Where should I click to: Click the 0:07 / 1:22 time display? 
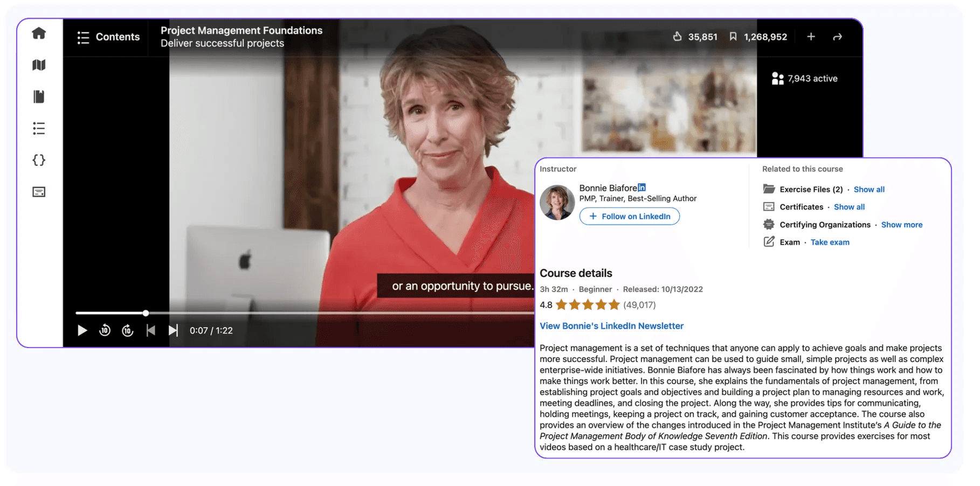point(211,331)
